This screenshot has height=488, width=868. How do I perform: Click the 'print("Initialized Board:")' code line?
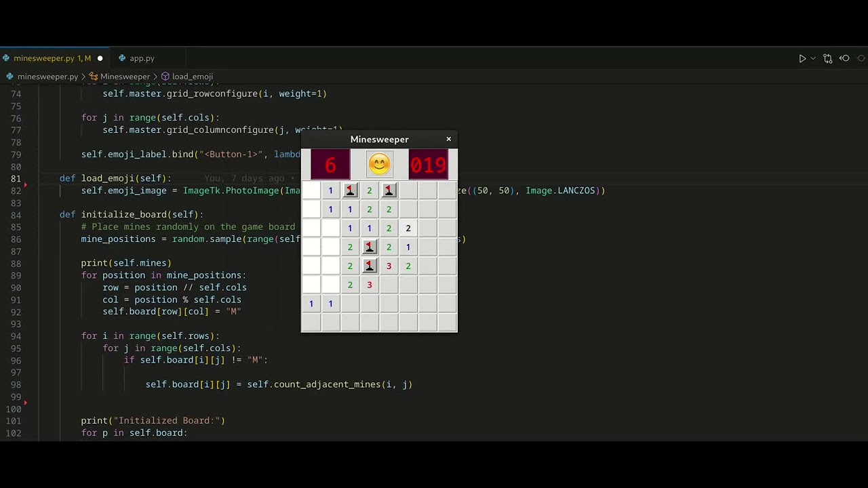[153, 421]
